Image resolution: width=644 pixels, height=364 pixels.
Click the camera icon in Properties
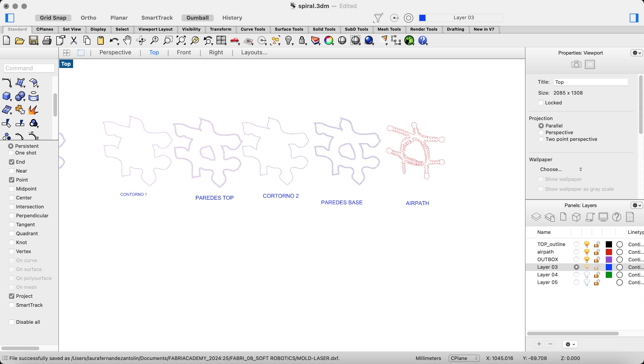pyautogui.click(x=576, y=64)
